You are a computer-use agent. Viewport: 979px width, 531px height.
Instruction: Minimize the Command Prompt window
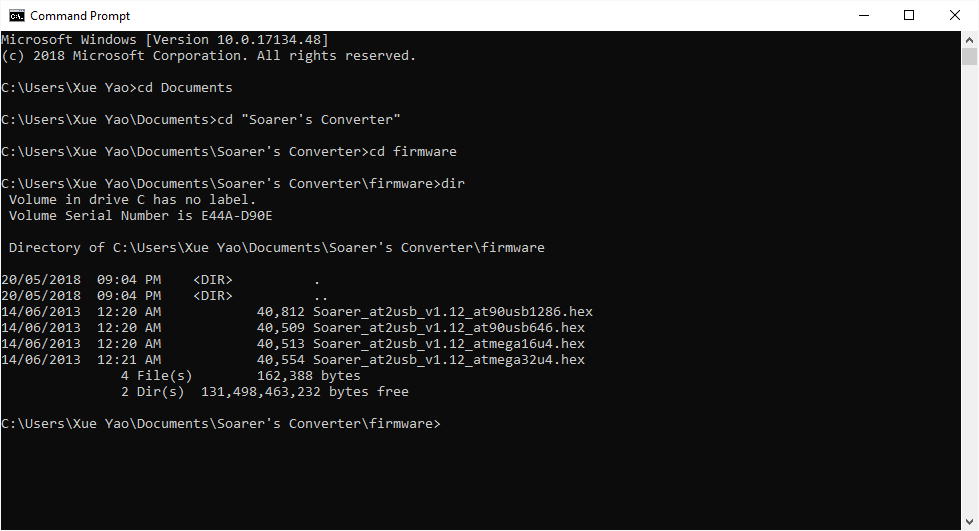click(864, 15)
